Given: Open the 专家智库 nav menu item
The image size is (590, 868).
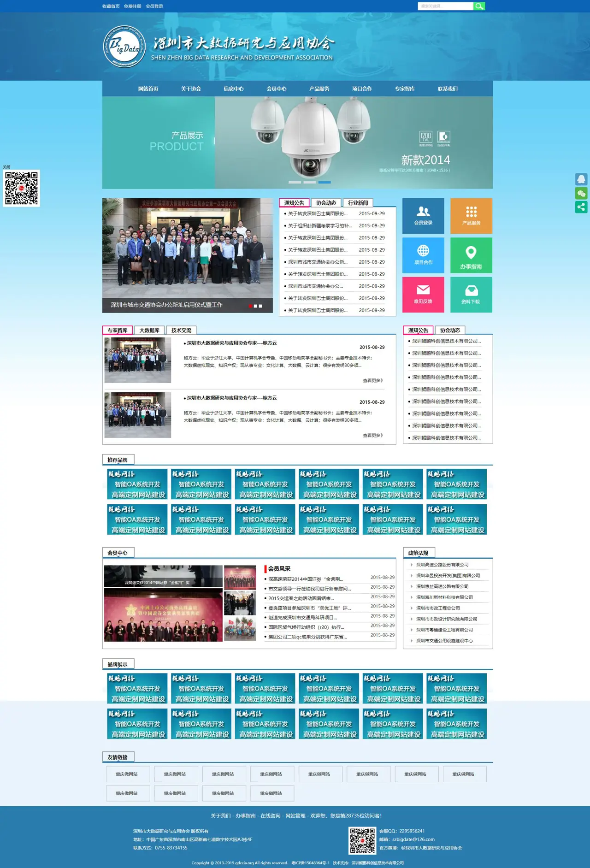Looking at the screenshot, I should pos(405,89).
